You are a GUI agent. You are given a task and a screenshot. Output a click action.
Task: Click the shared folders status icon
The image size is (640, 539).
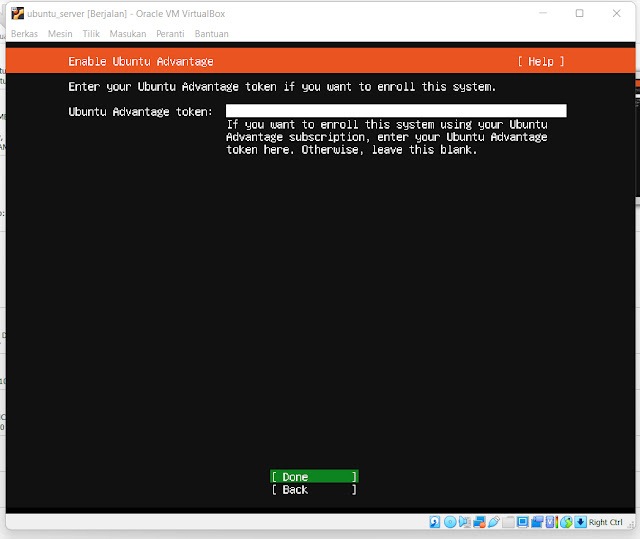tap(508, 522)
